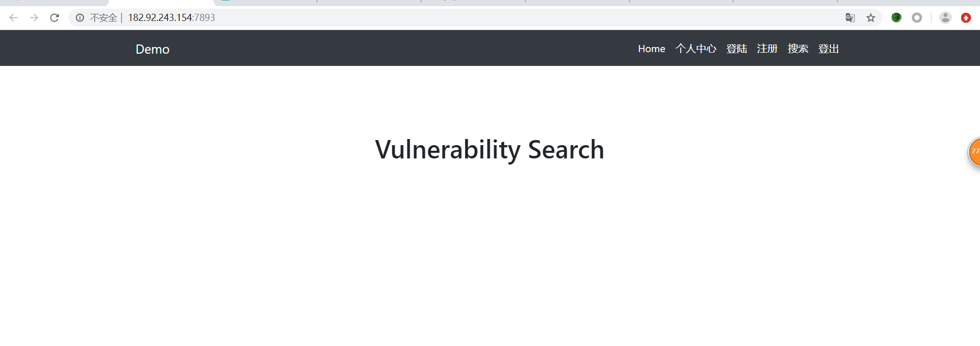Open the green browser extension icon

(896, 18)
